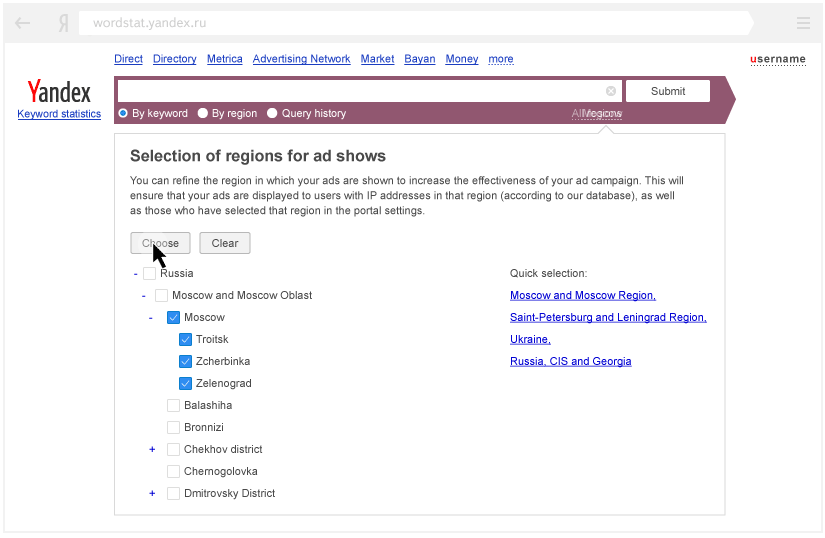Select the By region radio button

203,113
